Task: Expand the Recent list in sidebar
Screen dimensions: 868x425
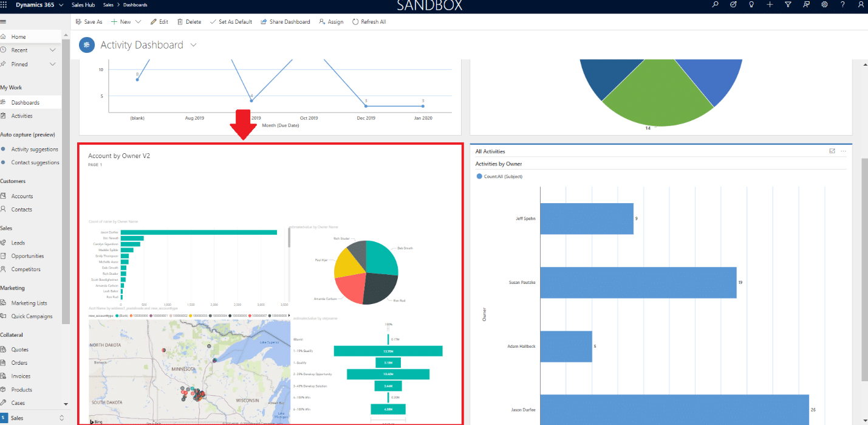Action: pyautogui.click(x=53, y=50)
